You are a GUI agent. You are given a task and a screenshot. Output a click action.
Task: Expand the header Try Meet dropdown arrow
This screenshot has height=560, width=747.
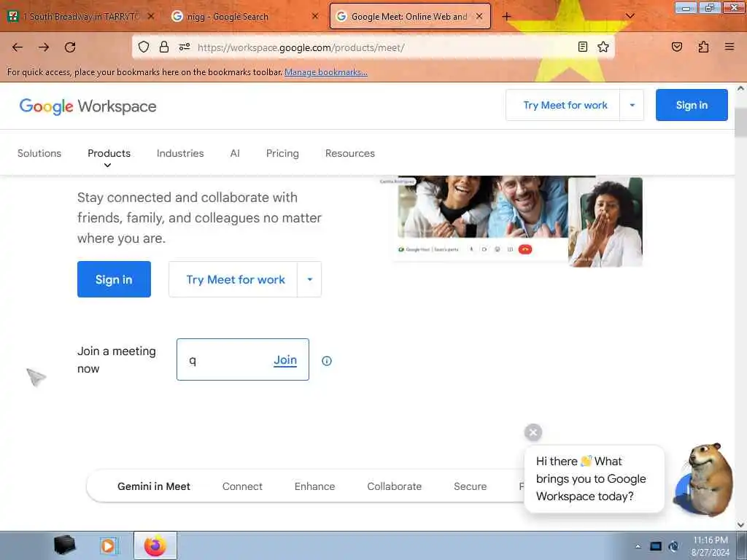coord(632,105)
